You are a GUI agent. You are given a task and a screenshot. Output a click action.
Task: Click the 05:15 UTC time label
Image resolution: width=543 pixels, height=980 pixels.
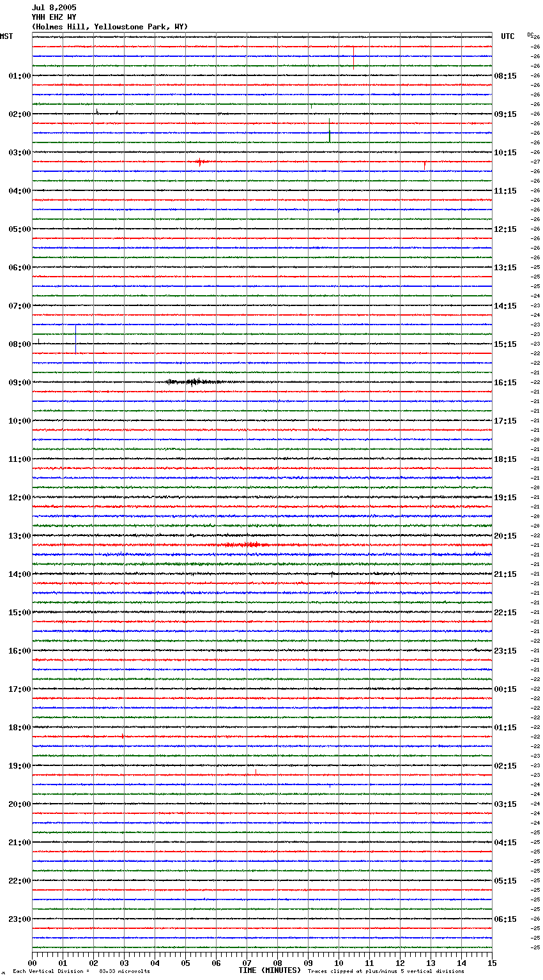pyautogui.click(x=505, y=881)
